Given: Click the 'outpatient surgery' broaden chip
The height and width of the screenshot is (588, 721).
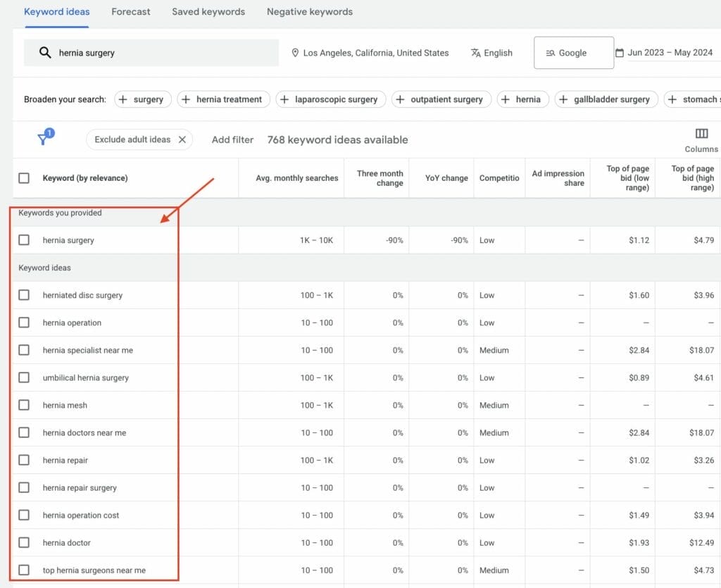Looking at the screenshot, I should [x=440, y=99].
